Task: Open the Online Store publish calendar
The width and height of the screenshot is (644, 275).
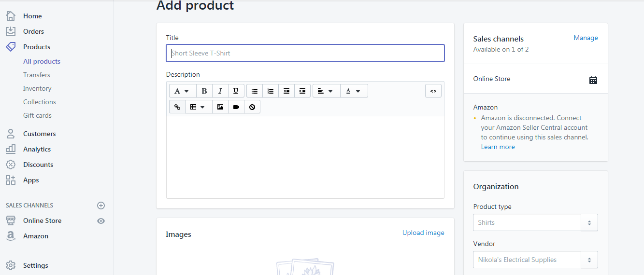Action: [x=593, y=80]
